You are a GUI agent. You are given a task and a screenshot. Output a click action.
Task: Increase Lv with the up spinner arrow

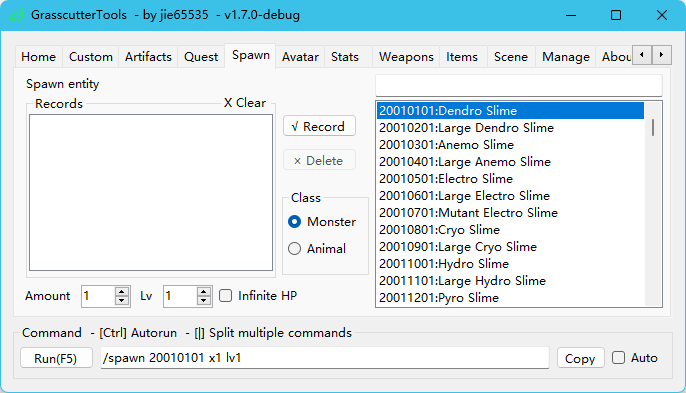(x=203, y=291)
